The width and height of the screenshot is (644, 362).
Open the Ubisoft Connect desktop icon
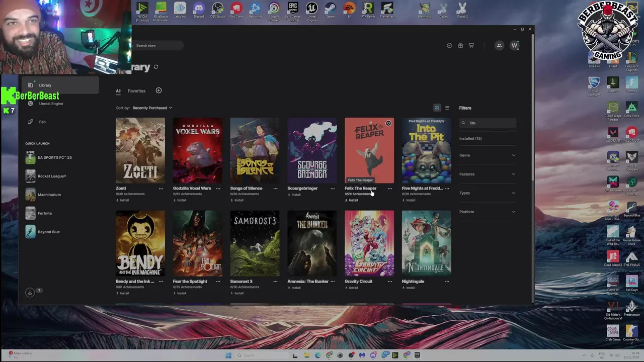click(274, 12)
